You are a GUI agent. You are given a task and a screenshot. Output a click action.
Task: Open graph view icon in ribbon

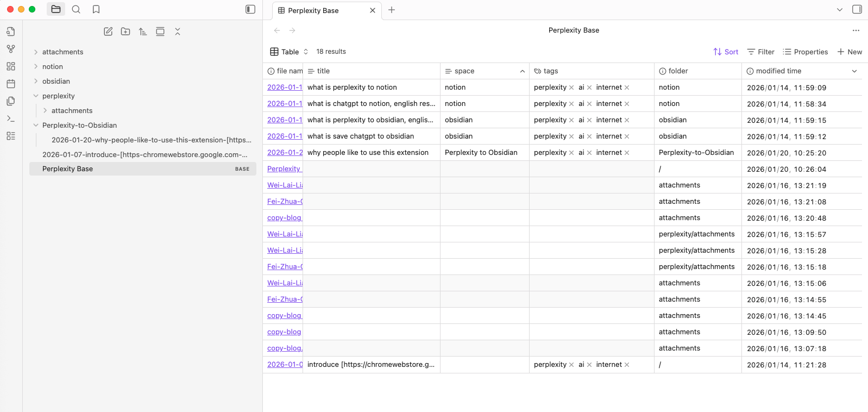pos(11,49)
